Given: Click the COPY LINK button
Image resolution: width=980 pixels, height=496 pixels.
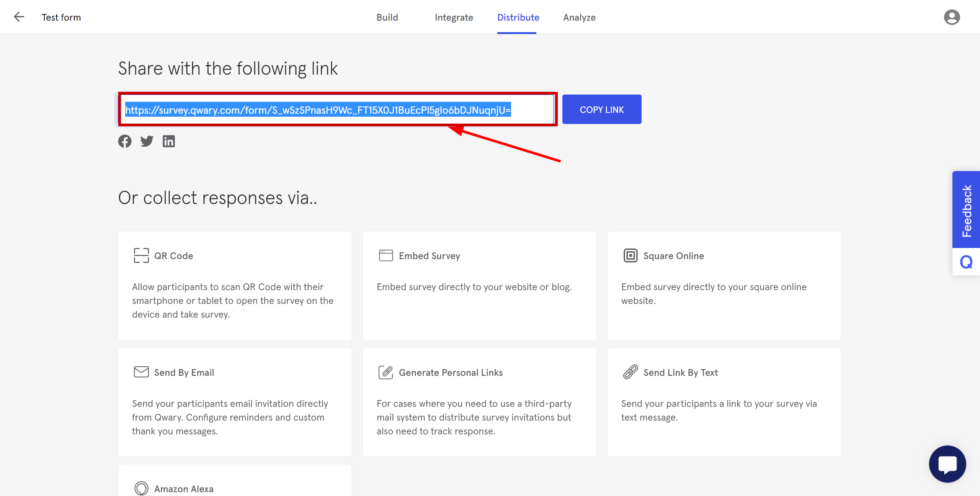Looking at the screenshot, I should point(602,109).
